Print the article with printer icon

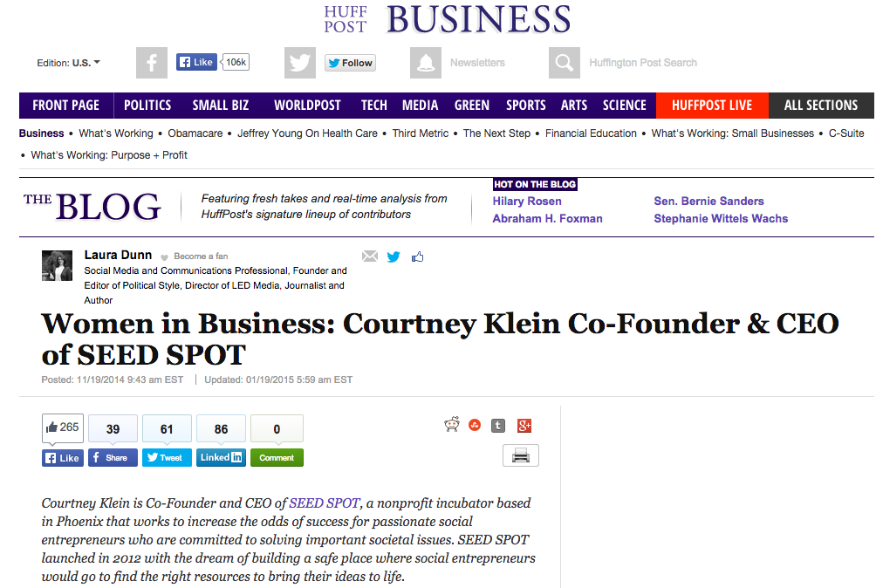(520, 455)
